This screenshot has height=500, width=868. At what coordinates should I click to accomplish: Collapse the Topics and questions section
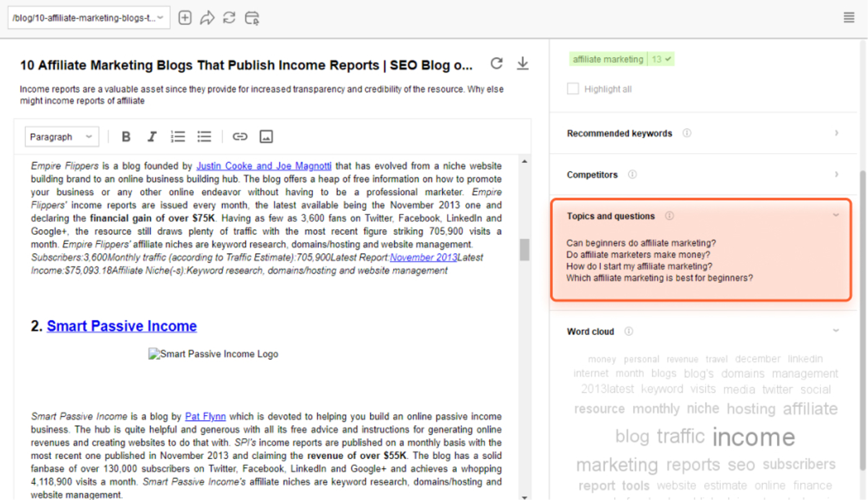tap(836, 214)
